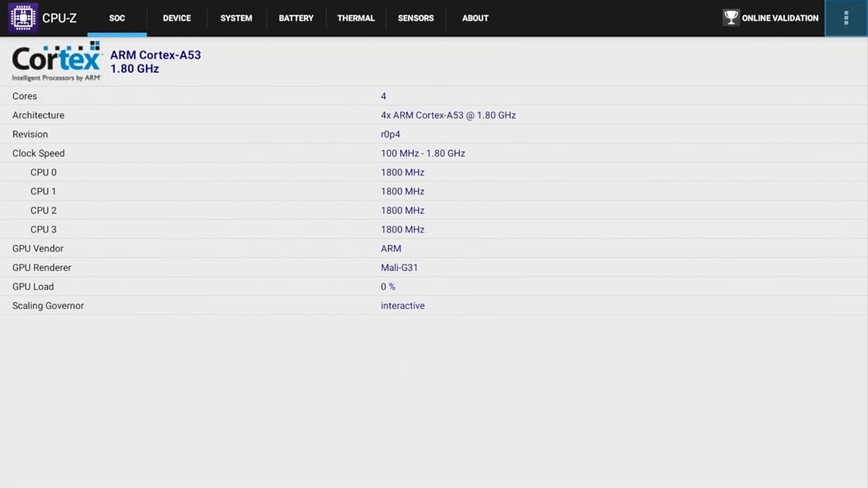868x488 pixels.
Task: Select the CPU 3 label
Action: coord(43,229)
